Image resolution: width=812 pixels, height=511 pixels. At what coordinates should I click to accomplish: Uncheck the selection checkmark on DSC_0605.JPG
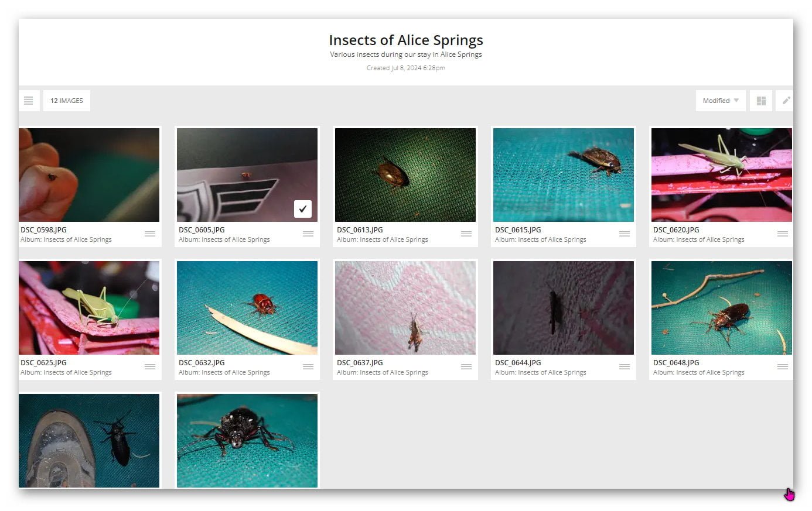coord(303,209)
